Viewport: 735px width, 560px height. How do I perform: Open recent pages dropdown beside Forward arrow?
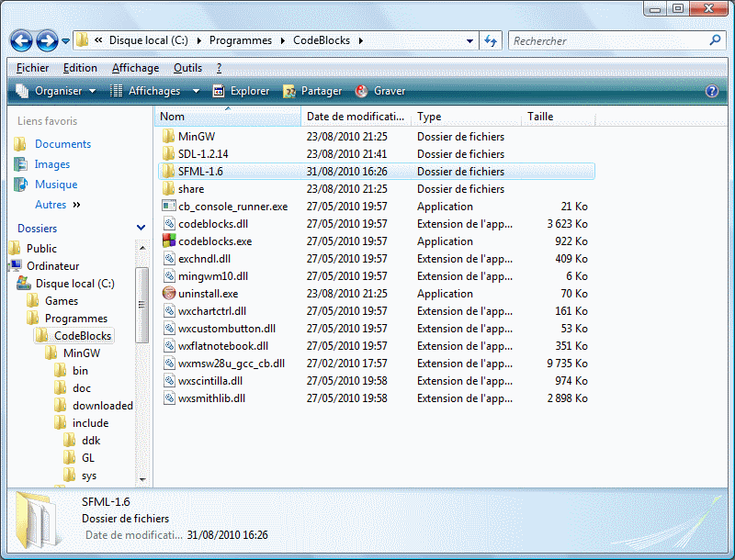[65, 41]
